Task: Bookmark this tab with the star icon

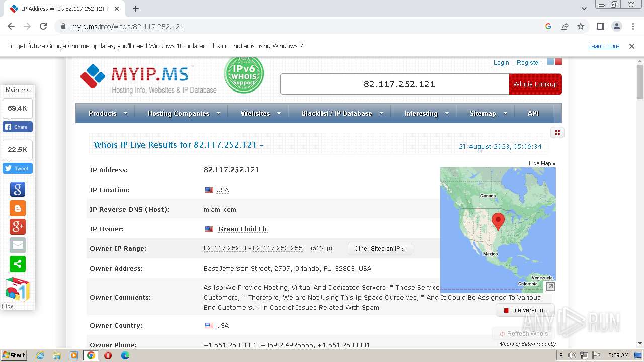Action: pos(581,27)
